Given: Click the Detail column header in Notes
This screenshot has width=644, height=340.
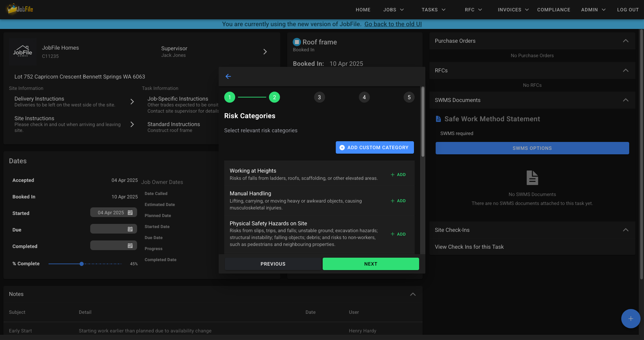Looking at the screenshot, I should (85, 312).
